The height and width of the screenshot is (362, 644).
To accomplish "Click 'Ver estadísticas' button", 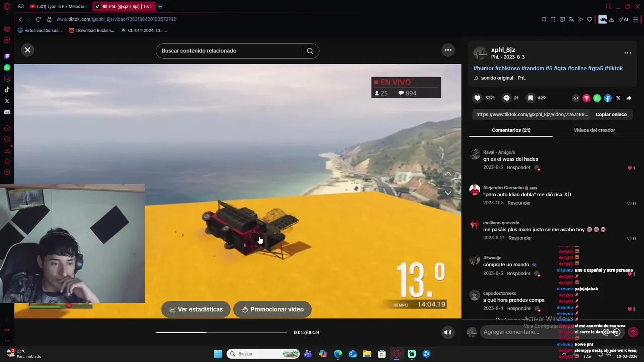I will [196, 309].
